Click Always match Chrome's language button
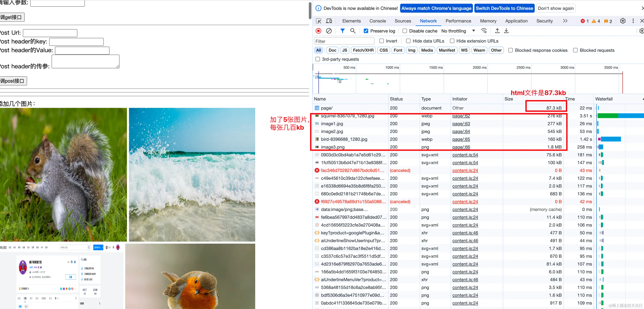The image size is (644, 309). point(436,8)
